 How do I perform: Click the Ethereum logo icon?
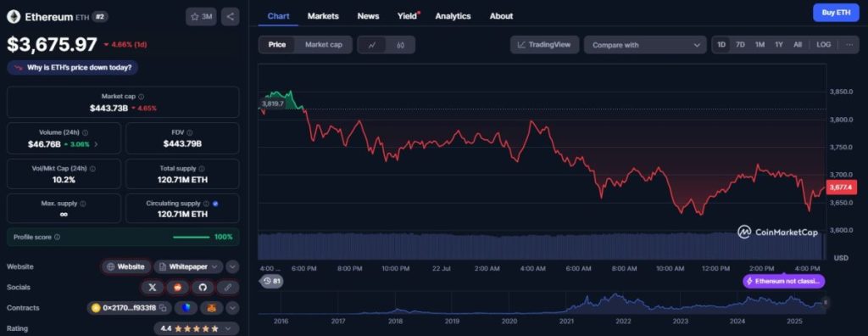pos(14,17)
